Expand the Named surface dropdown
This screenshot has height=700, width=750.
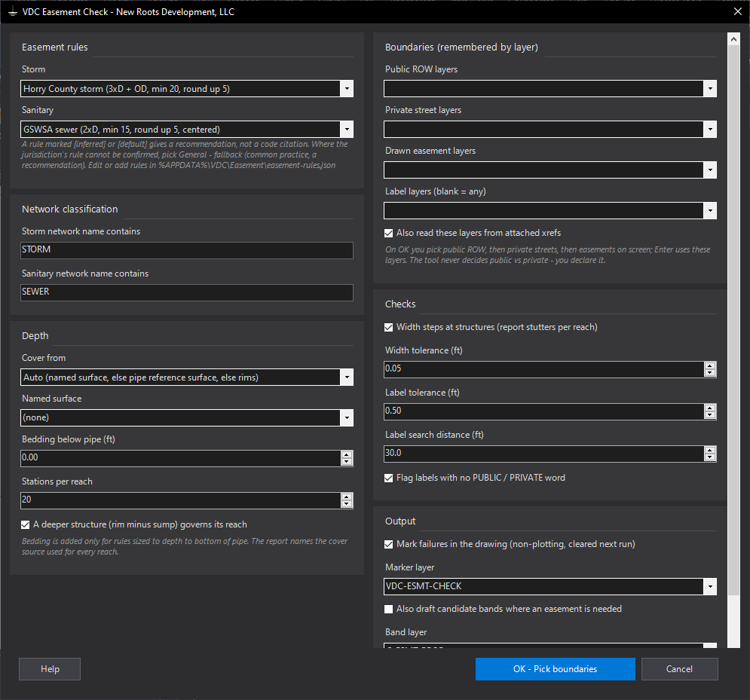(x=347, y=418)
